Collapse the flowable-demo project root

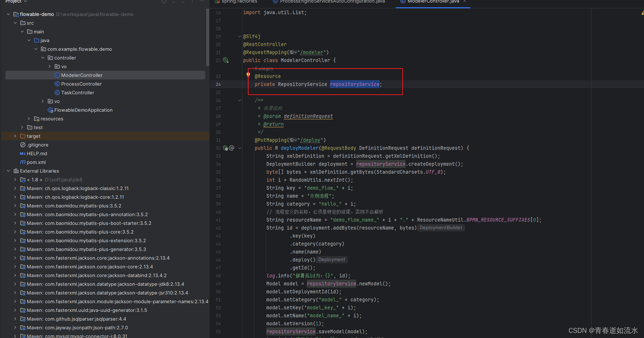(x=8, y=14)
